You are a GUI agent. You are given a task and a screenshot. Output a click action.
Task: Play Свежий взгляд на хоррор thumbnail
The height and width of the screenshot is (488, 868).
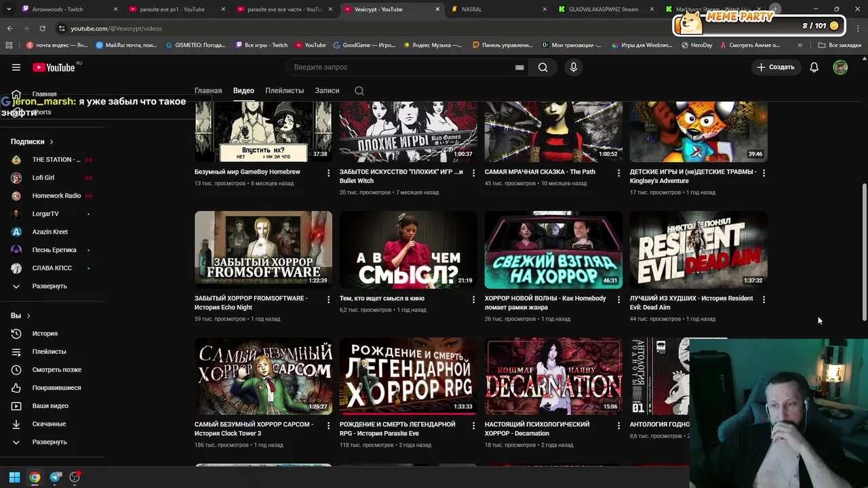tap(553, 249)
